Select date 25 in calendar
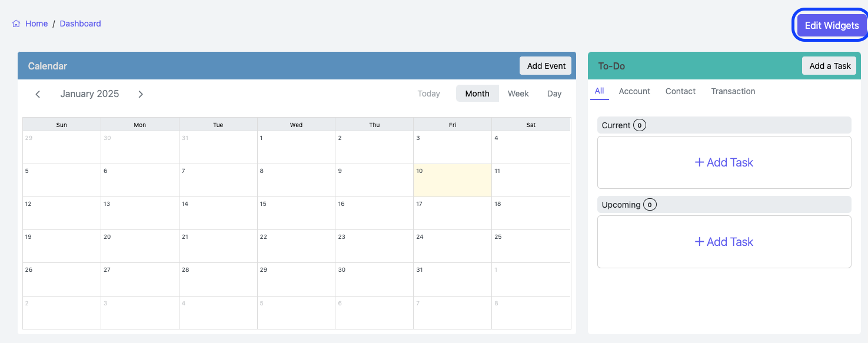The width and height of the screenshot is (868, 343). 531,246
